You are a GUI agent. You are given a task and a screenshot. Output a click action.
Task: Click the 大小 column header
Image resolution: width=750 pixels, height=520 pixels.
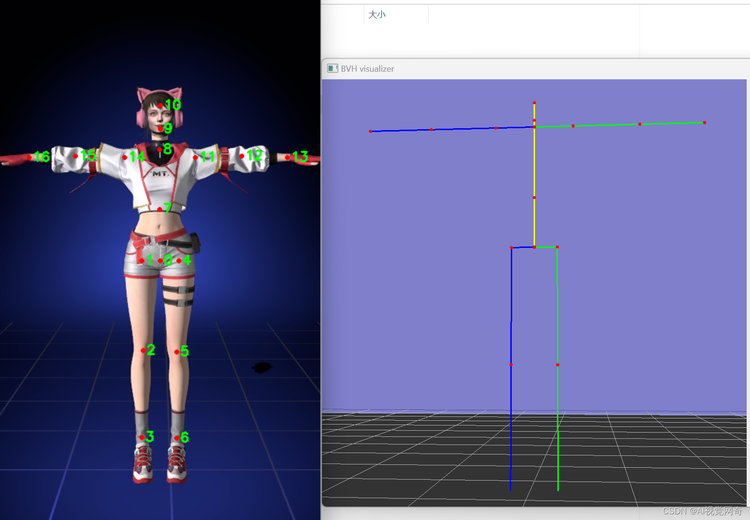pos(377,15)
